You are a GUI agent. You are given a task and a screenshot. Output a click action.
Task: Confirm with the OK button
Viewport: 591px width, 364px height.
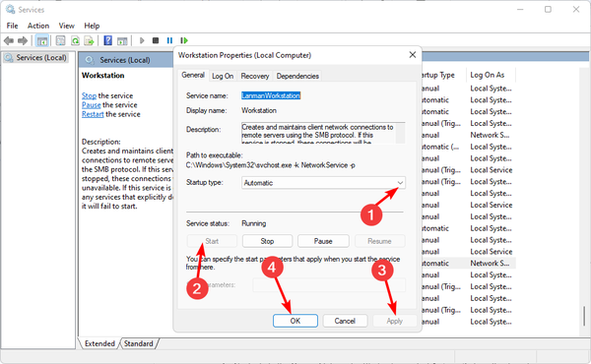295,321
